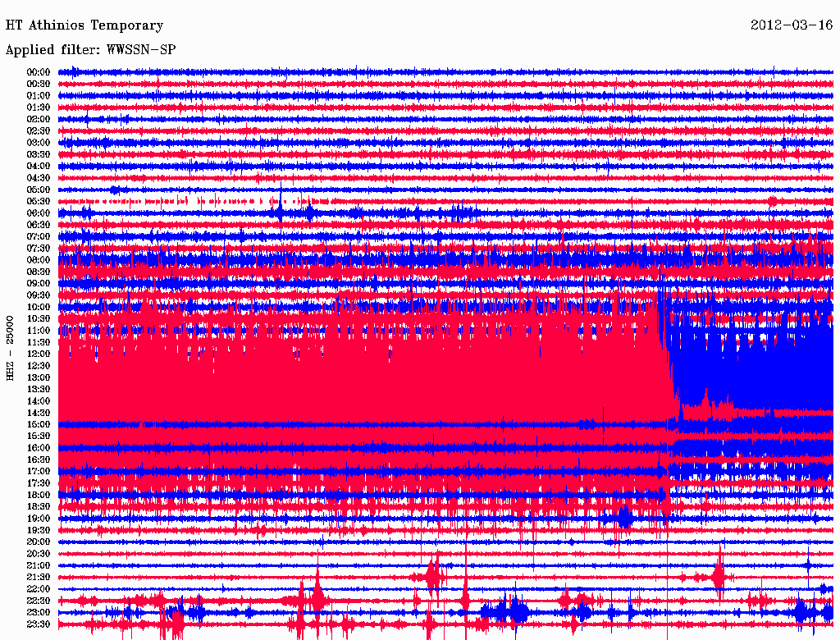
Task: Click the 01:30 time label
Action: [39, 107]
